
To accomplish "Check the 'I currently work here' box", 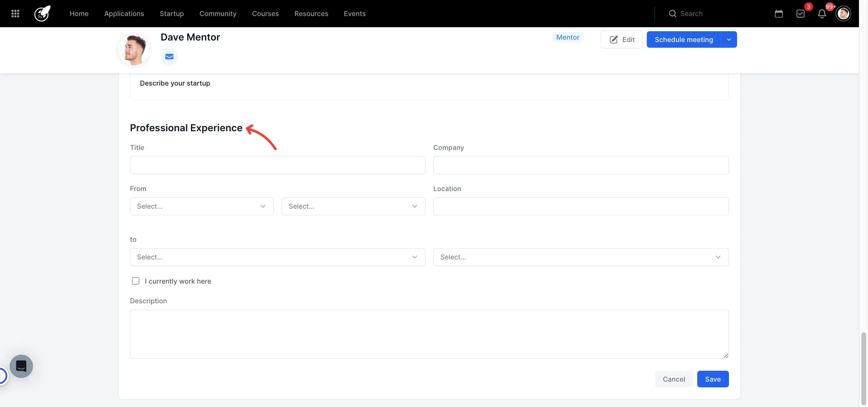I will 135,281.
